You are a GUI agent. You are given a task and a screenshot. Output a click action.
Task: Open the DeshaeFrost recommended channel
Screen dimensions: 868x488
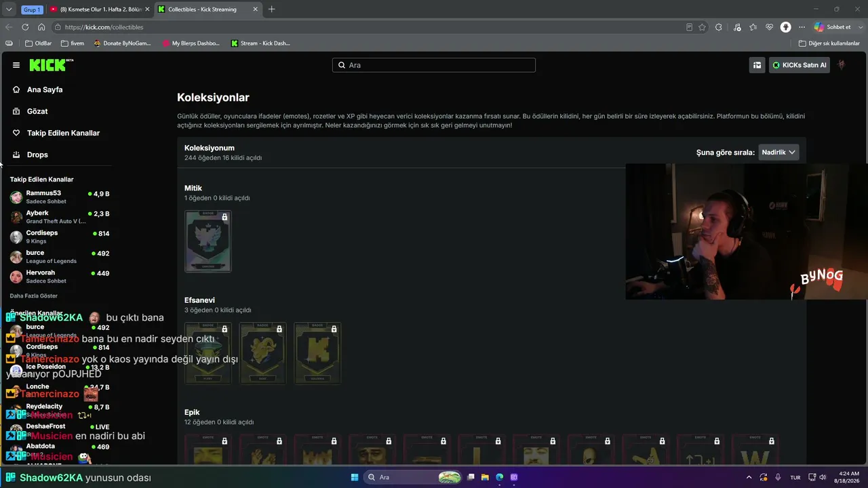[60, 430]
